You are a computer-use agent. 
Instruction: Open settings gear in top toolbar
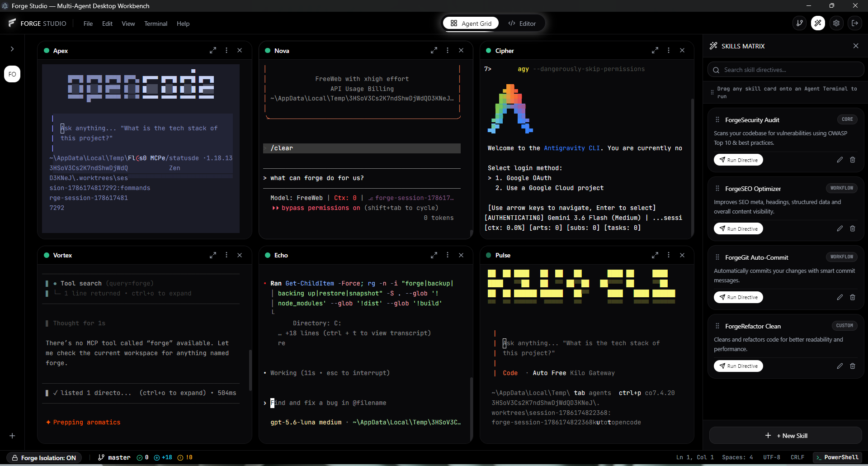click(x=836, y=23)
